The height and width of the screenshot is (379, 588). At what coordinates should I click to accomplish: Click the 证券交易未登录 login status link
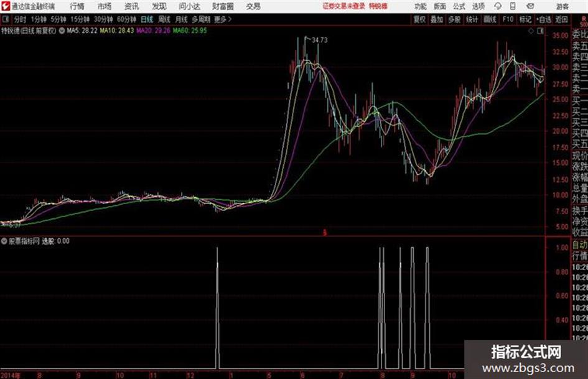pos(344,6)
